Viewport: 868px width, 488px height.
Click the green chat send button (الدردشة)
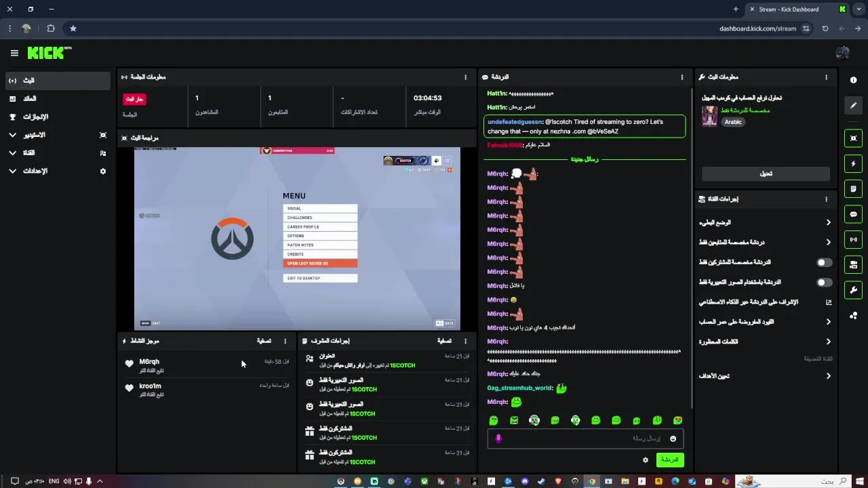pyautogui.click(x=670, y=460)
